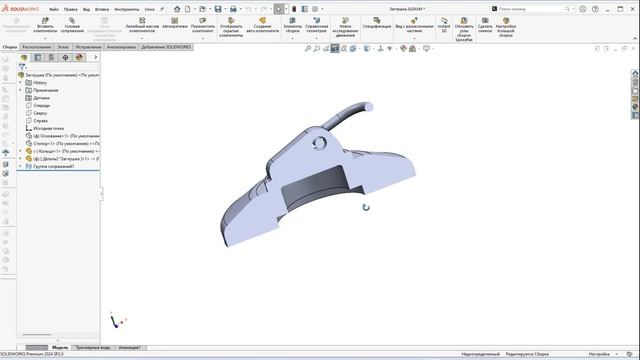Expand the Кольцо<1> component node
The width and height of the screenshot is (640, 360).
point(20,151)
